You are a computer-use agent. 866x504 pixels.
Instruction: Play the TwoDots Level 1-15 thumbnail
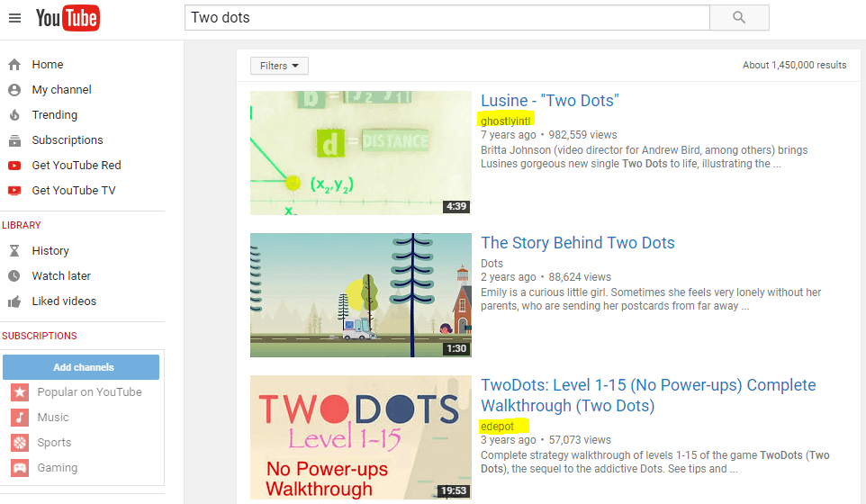point(360,437)
